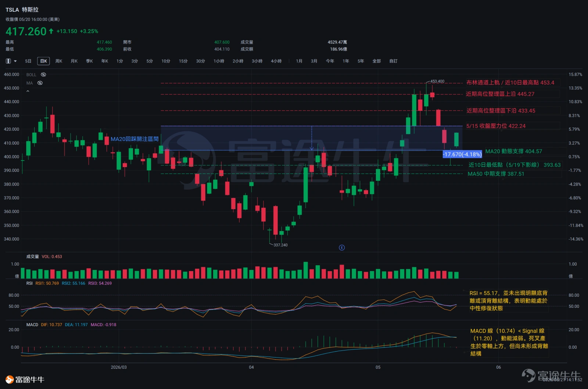588x389 pixels.
Task: Select the 近期高位整理區上沿 445.27 label
Action: click(500, 94)
